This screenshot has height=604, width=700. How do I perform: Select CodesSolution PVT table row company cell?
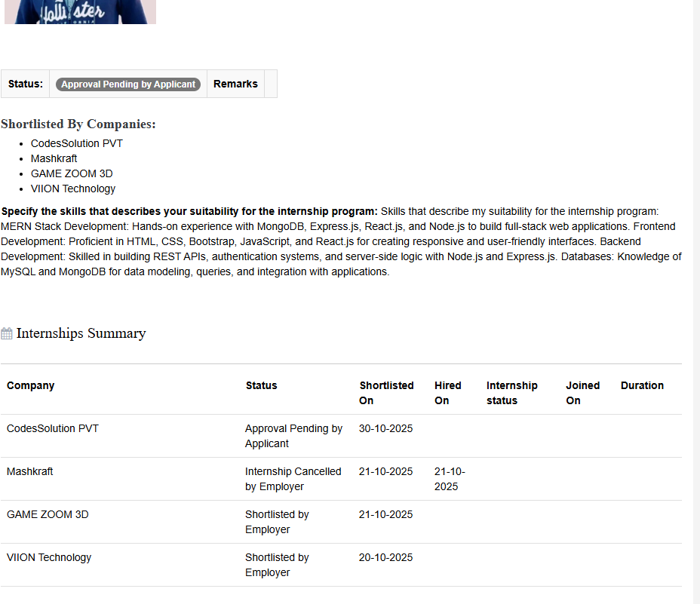(53, 428)
